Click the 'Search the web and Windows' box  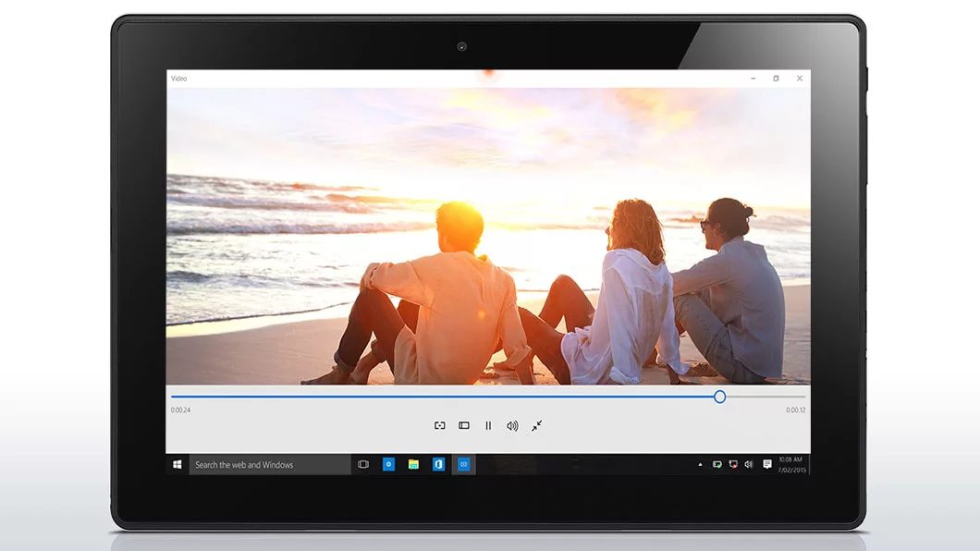tap(270, 464)
